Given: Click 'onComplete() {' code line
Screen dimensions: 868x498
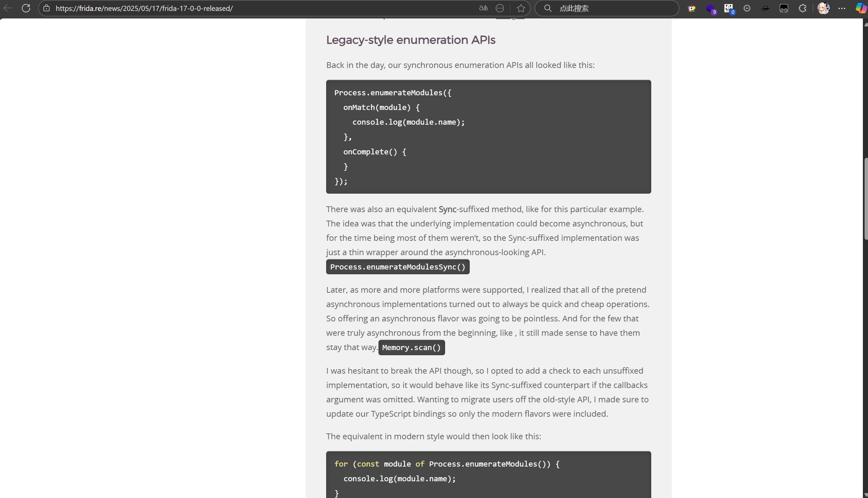Looking at the screenshot, I should pos(375,152).
